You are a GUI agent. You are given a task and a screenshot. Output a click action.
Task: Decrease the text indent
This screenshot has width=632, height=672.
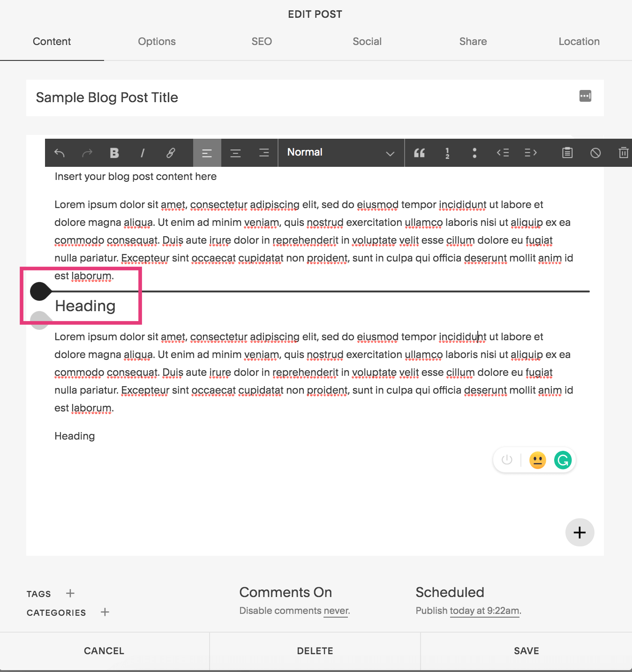click(503, 153)
